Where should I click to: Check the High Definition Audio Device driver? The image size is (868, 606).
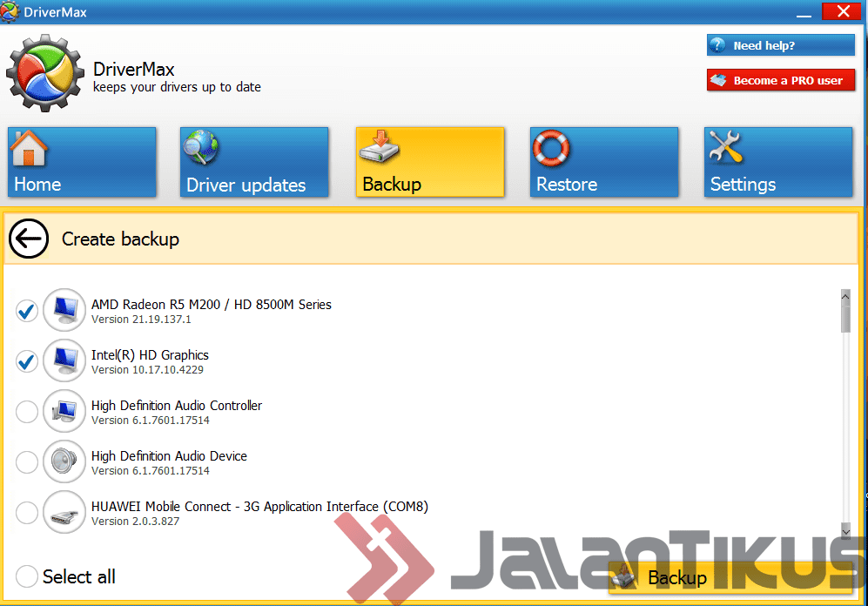tap(27, 461)
